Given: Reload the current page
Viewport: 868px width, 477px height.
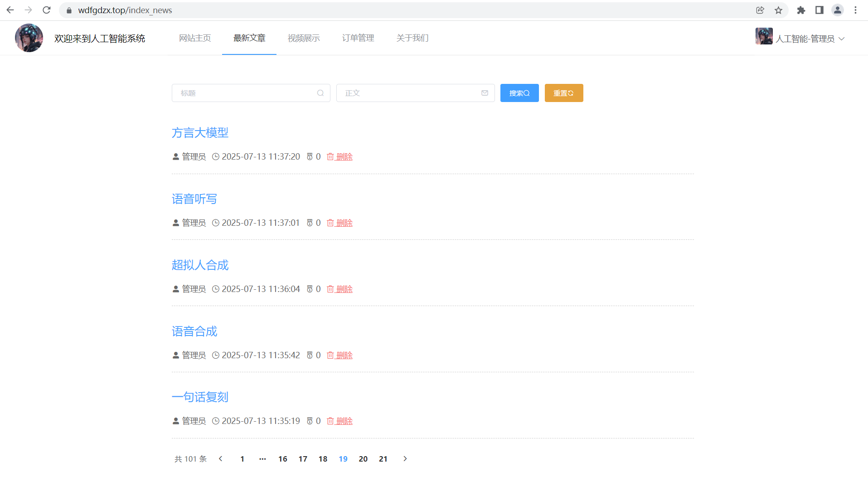Looking at the screenshot, I should pos(47,10).
